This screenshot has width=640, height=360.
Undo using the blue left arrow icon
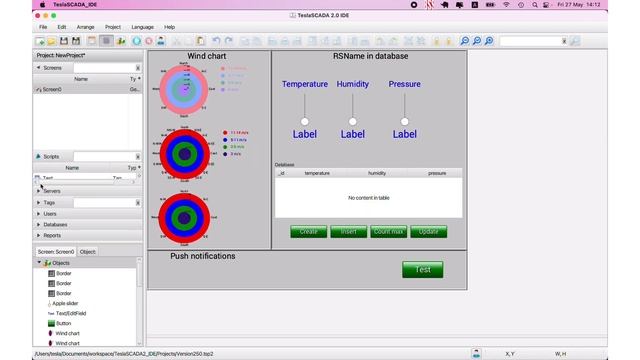point(216,41)
